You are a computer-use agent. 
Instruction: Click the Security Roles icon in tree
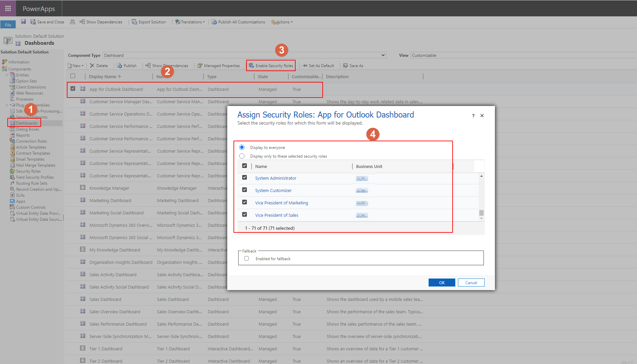coord(12,171)
